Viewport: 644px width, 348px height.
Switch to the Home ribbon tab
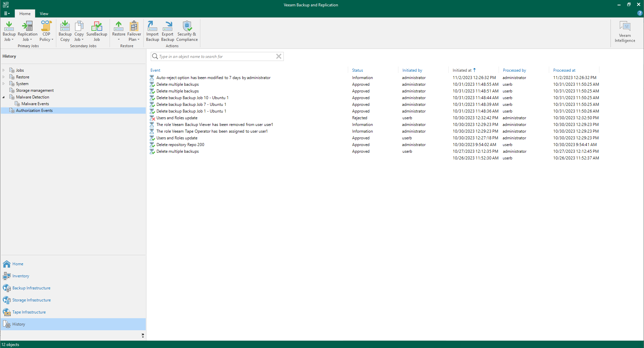tap(25, 13)
